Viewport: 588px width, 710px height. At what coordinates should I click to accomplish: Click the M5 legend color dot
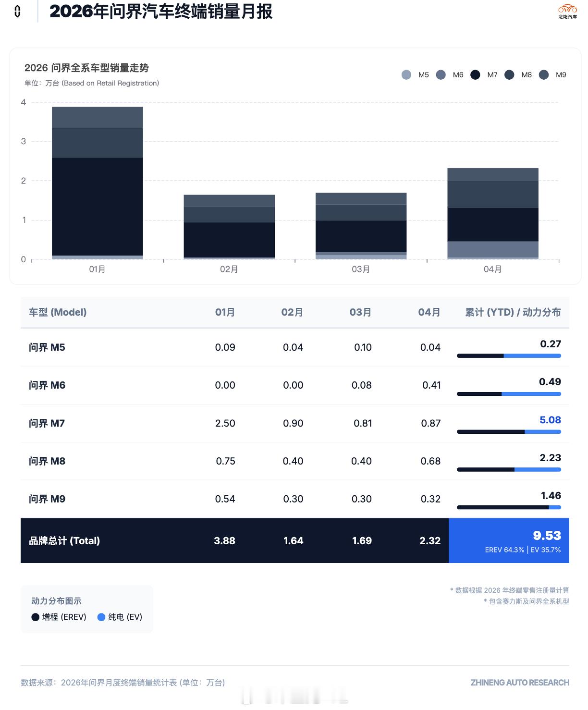pos(406,75)
